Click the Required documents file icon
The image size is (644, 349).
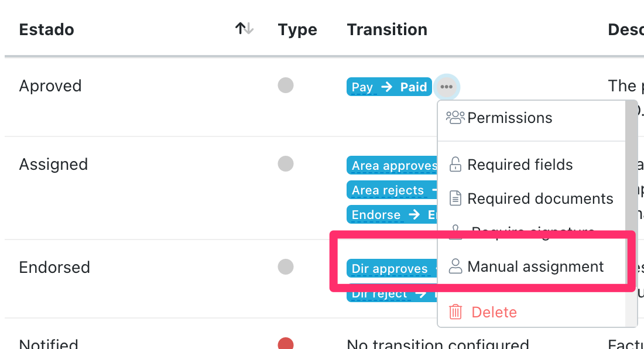455,199
